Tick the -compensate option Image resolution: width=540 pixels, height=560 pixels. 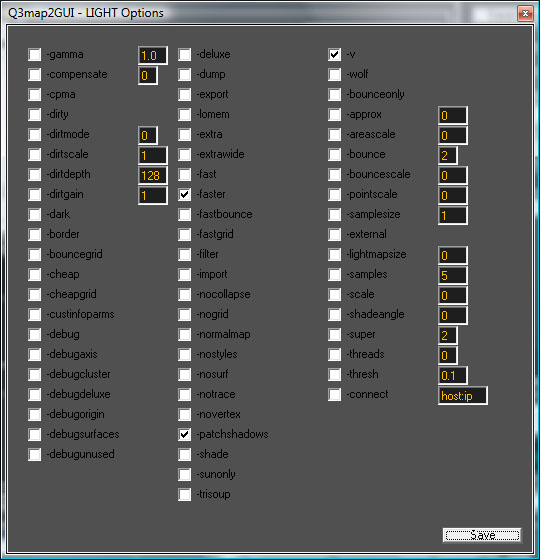(x=35, y=75)
